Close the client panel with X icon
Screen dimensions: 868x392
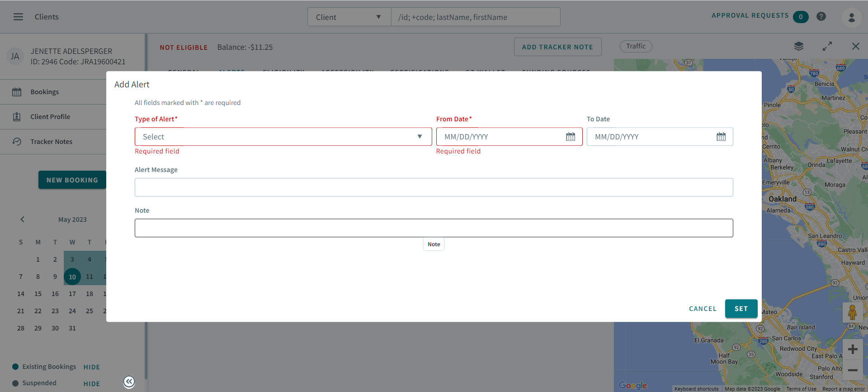coord(856,46)
